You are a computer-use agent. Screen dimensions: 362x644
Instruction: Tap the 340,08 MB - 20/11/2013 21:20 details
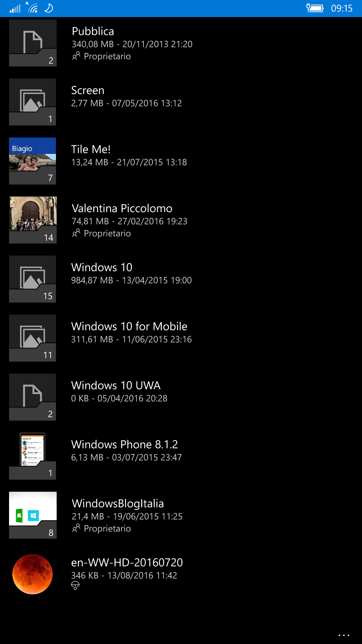(132, 44)
